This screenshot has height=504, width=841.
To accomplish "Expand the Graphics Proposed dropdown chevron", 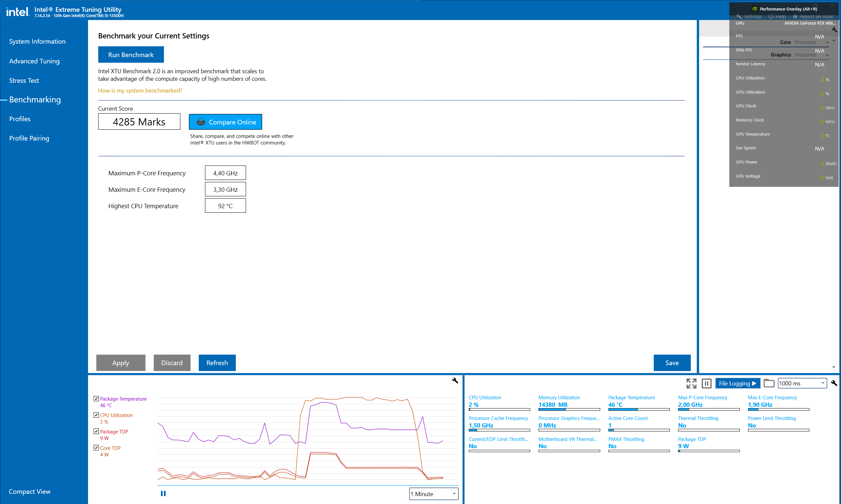I will point(828,55).
